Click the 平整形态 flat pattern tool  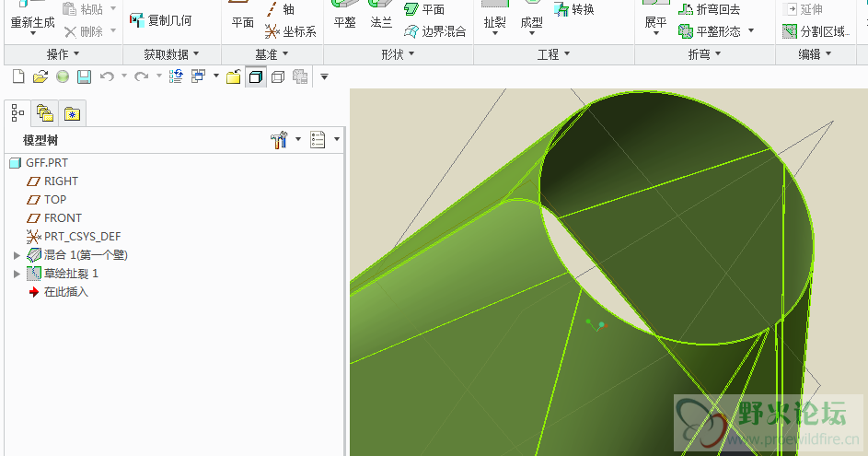click(710, 31)
